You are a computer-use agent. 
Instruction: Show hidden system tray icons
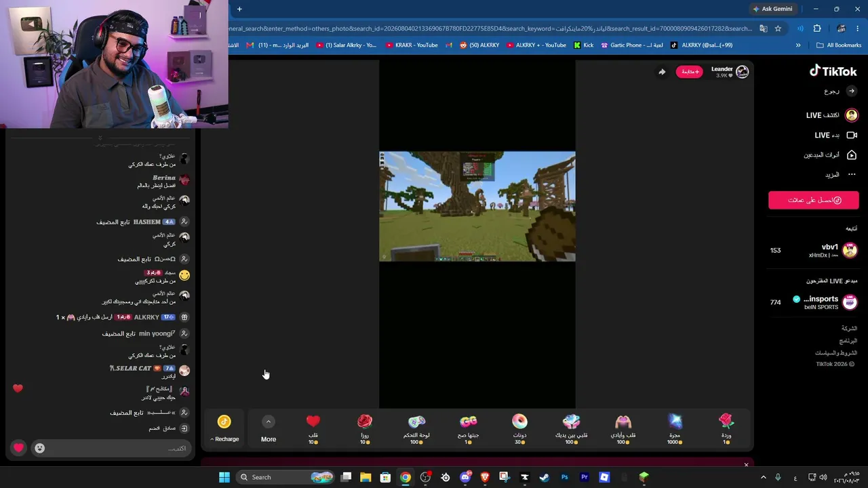[x=763, y=477]
